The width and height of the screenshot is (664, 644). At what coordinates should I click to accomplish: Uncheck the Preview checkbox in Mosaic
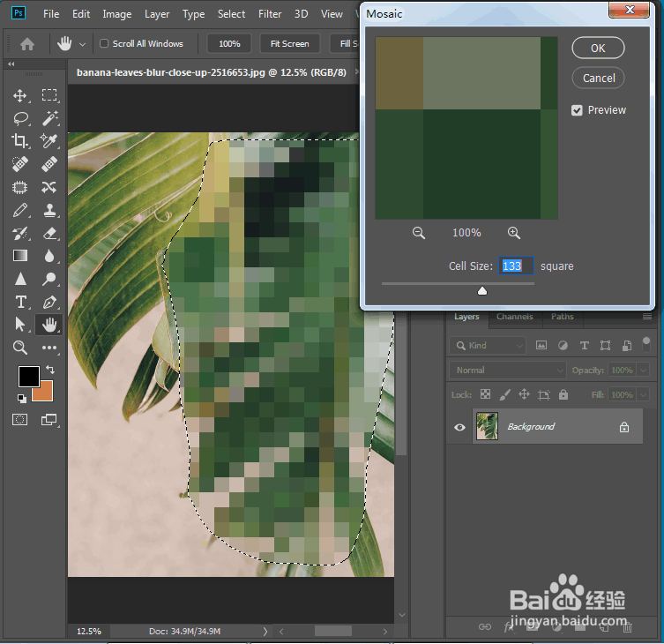577,110
